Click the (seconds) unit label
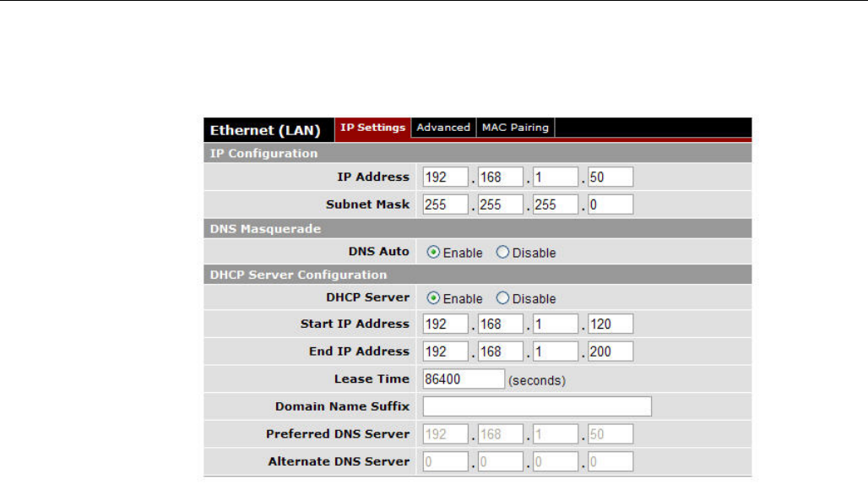Screen dimensions: 868x485 point(537,380)
